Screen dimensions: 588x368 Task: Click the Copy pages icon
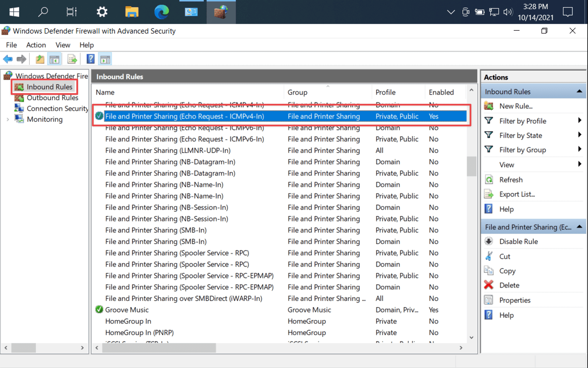pyautogui.click(x=489, y=271)
